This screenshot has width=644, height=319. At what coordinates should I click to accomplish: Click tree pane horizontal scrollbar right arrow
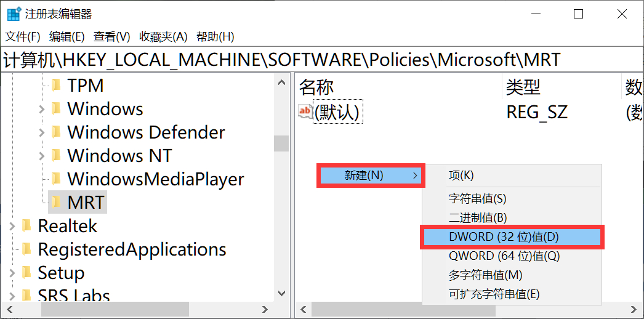(x=265, y=309)
